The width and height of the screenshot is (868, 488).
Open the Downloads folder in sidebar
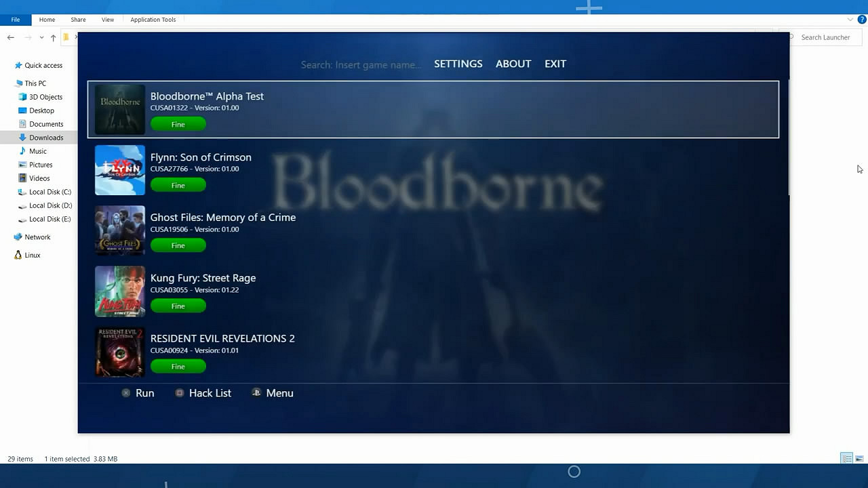tap(46, 138)
